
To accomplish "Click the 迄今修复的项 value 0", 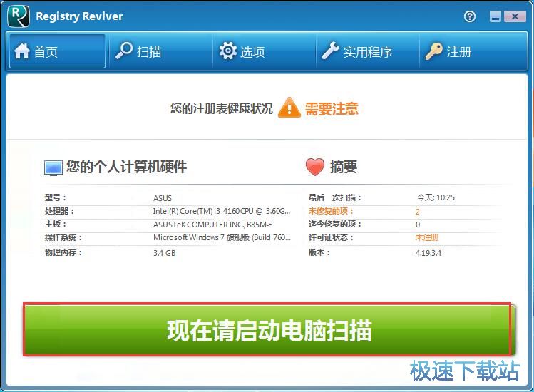I will click(x=418, y=225).
